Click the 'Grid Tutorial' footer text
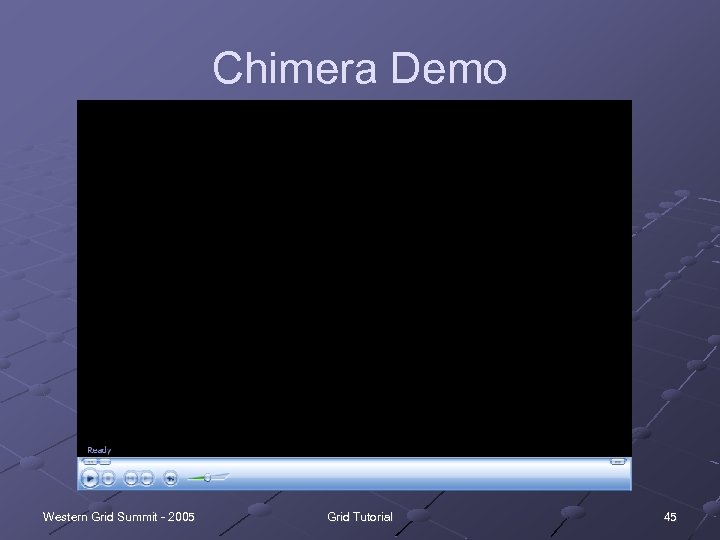The height and width of the screenshot is (540, 720). point(360,517)
